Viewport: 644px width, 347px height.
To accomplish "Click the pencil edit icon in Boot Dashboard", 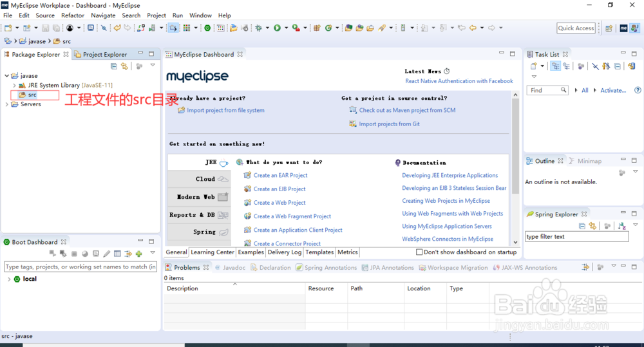I will [x=107, y=254].
